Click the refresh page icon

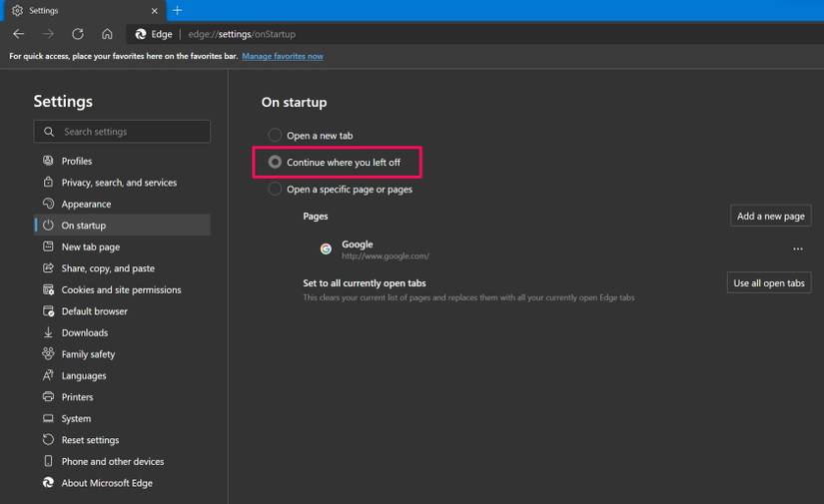click(77, 34)
